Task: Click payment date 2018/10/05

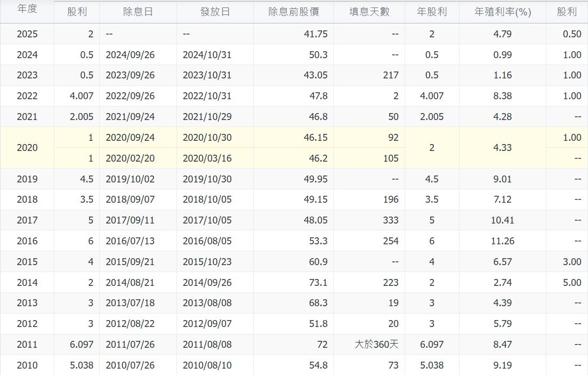Action: [207, 200]
